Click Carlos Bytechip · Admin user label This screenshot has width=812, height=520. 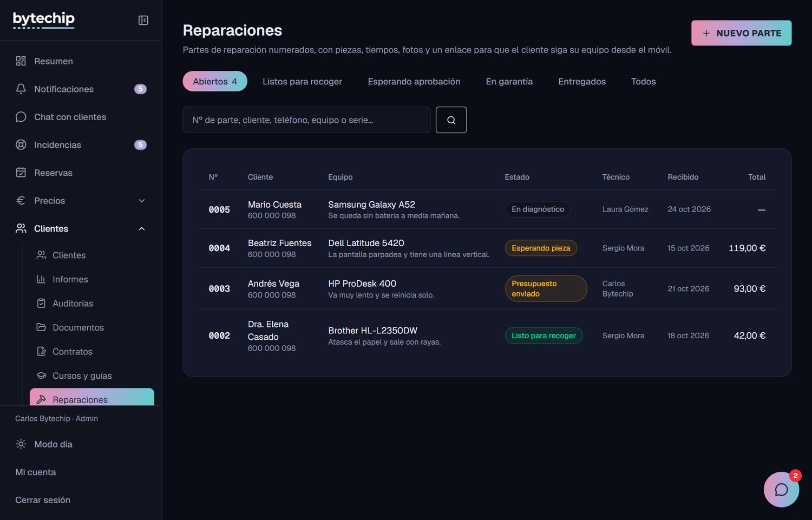point(56,418)
